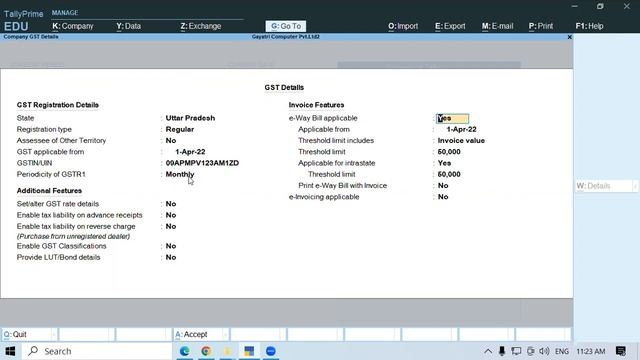Click the network tray icon

pyautogui.click(x=516, y=351)
